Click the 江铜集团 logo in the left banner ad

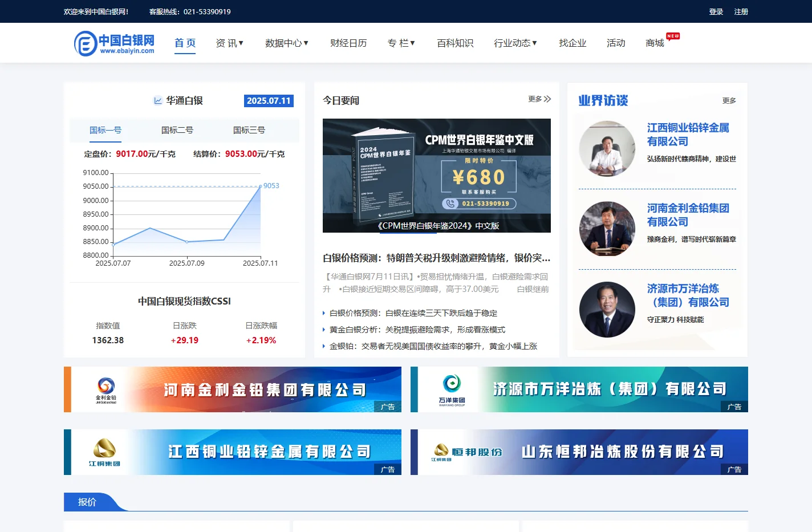104,452
